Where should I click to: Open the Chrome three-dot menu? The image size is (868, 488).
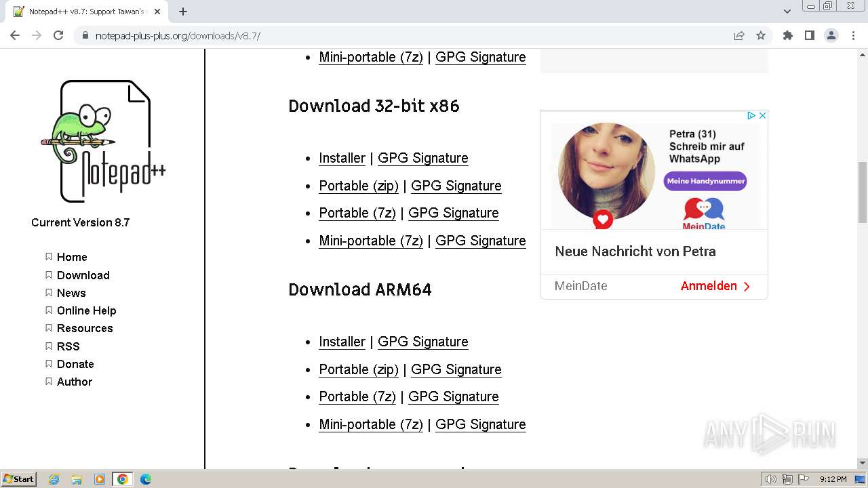click(x=852, y=36)
